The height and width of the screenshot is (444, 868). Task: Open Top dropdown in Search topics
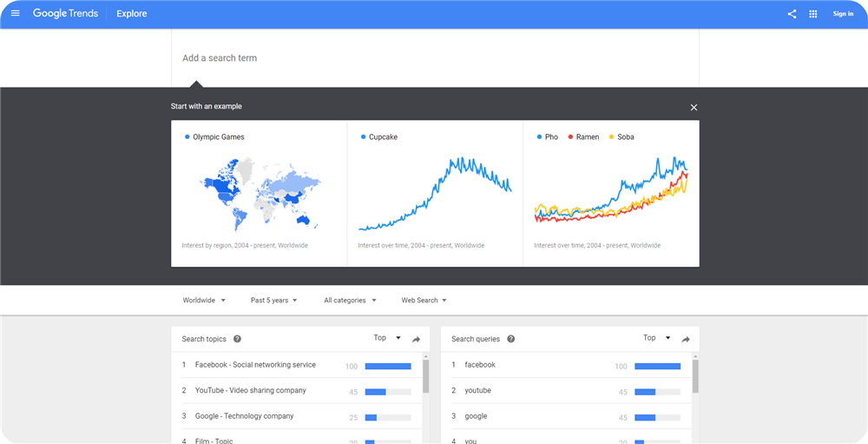pos(387,338)
